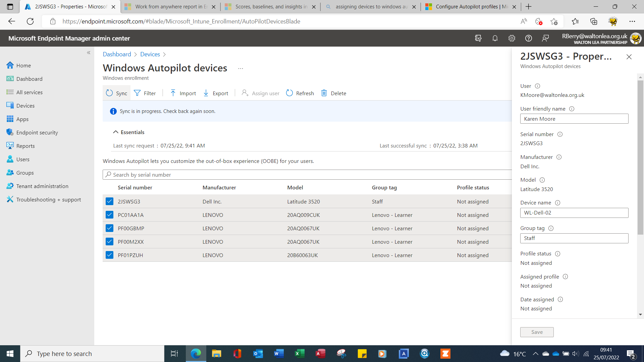This screenshot has width=644, height=362.
Task: Open a new browser tab
Action: [x=529, y=7]
